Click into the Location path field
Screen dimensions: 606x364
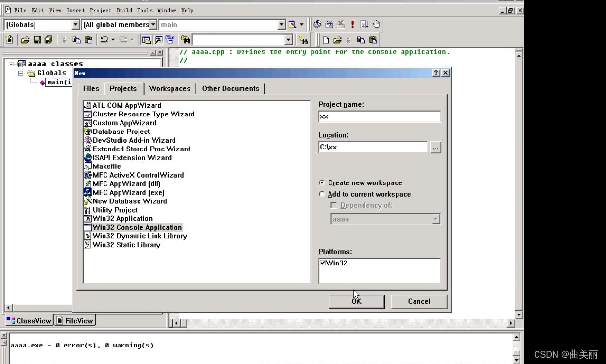tap(373, 147)
